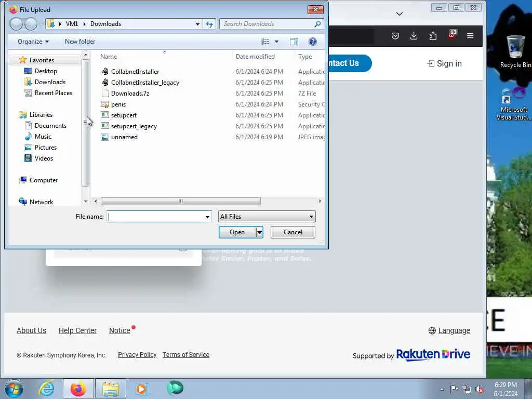
Task: Open the Firefox hamburger menu
Action: [x=470, y=36]
